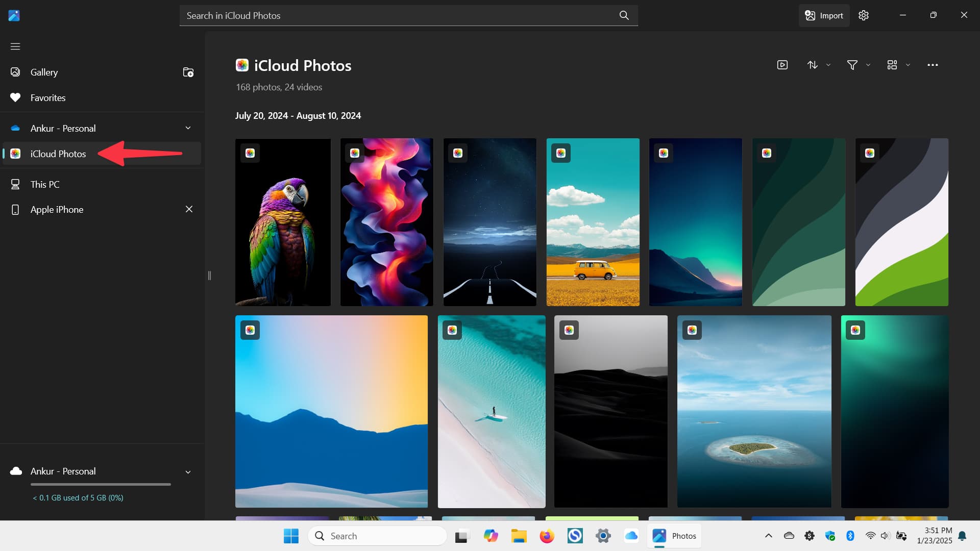Open the teal dark gradient wallpaper
The height and width of the screenshot is (551, 980).
(x=895, y=411)
